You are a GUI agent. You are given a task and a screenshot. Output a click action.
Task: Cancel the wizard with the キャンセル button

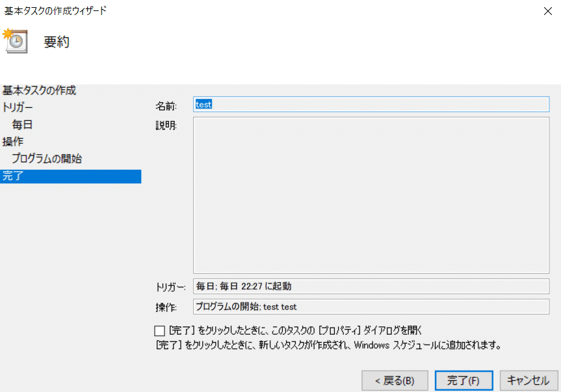528,380
